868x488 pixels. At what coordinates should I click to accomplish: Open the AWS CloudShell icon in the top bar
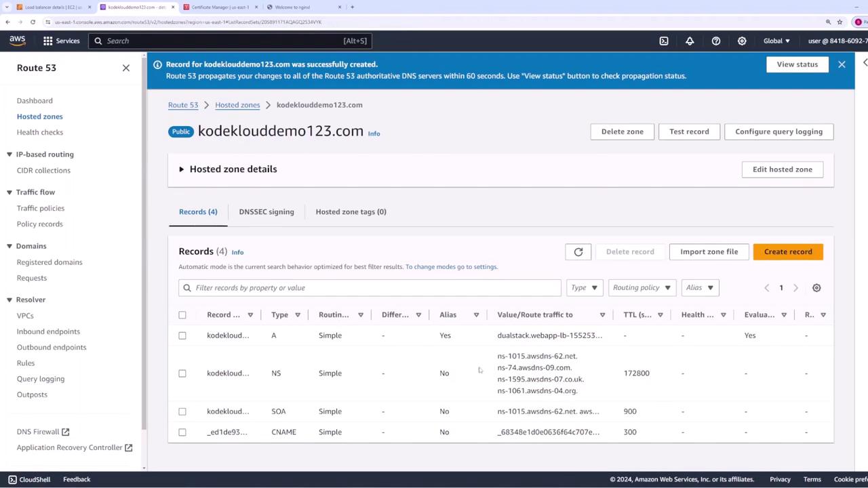664,41
